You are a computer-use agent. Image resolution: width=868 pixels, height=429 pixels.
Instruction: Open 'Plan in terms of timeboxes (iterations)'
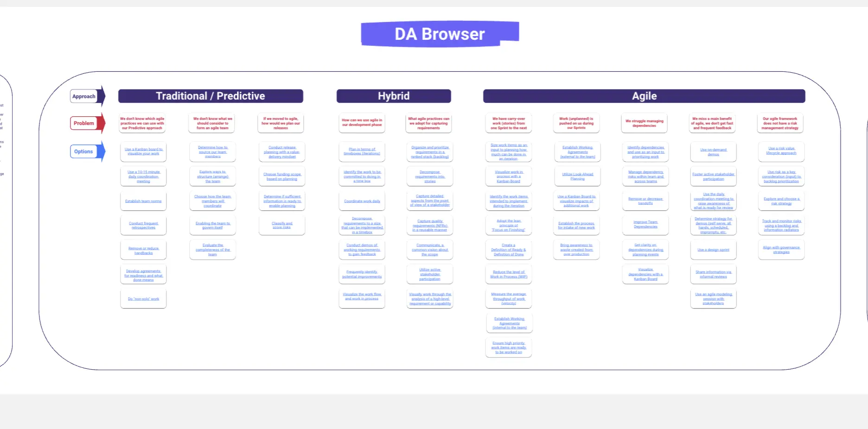[362, 151]
